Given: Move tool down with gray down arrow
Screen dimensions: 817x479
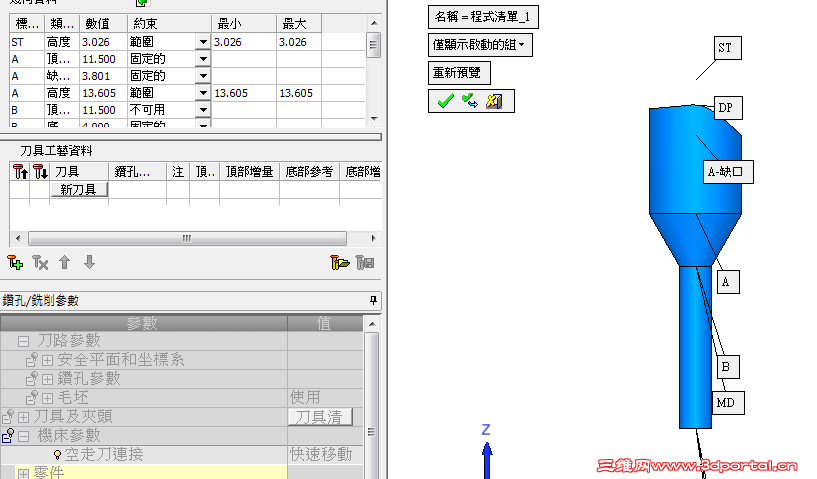Looking at the screenshot, I should point(90,262).
